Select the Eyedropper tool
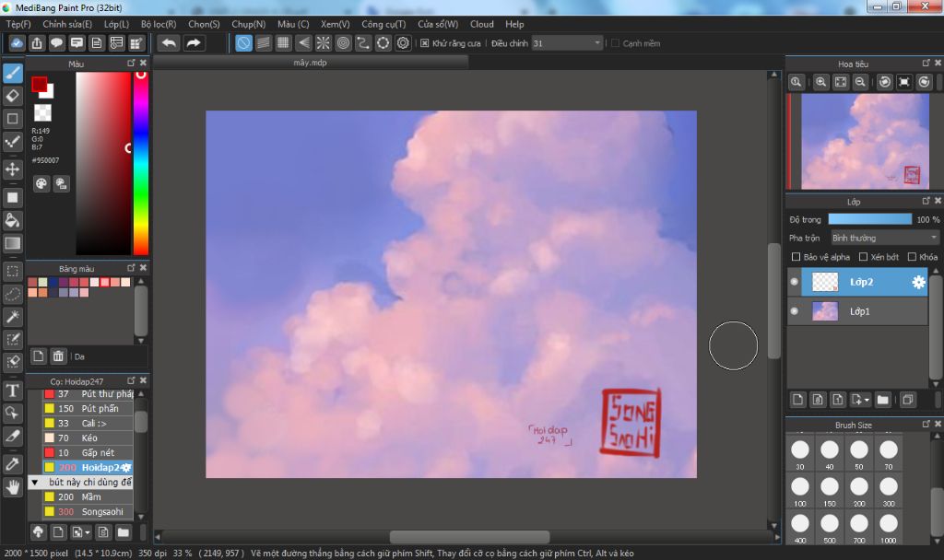Image resolution: width=944 pixels, height=560 pixels. 13,464
